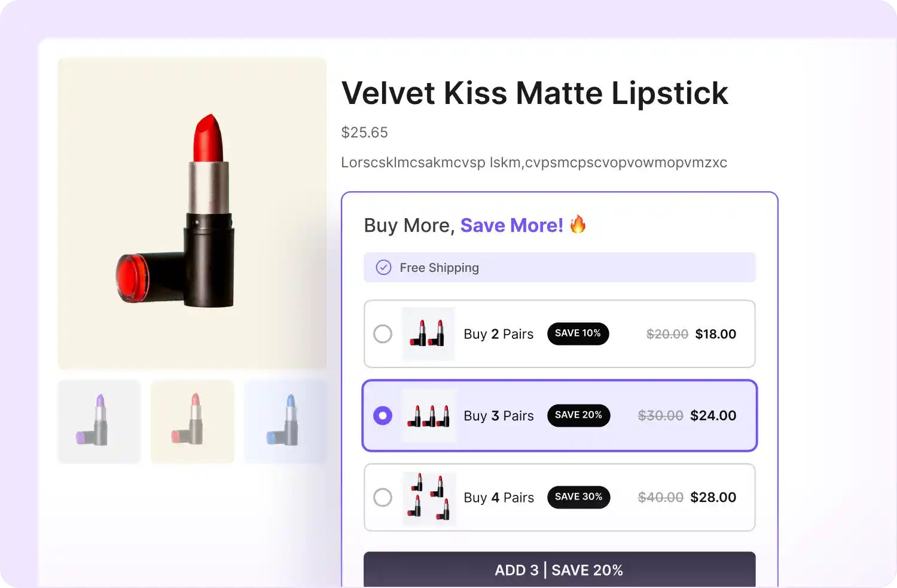The image size is (897, 588).
Task: Click the $28.00 discounted price
Action: (x=713, y=497)
